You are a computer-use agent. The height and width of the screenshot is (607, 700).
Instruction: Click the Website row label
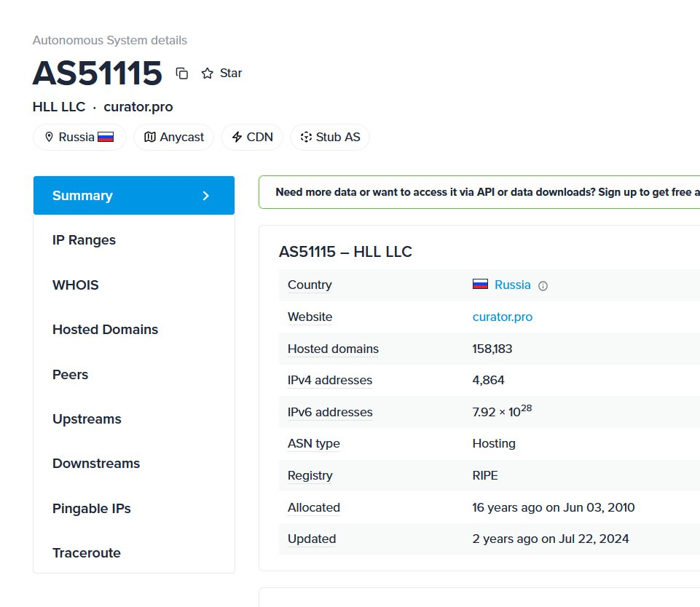[x=310, y=317]
